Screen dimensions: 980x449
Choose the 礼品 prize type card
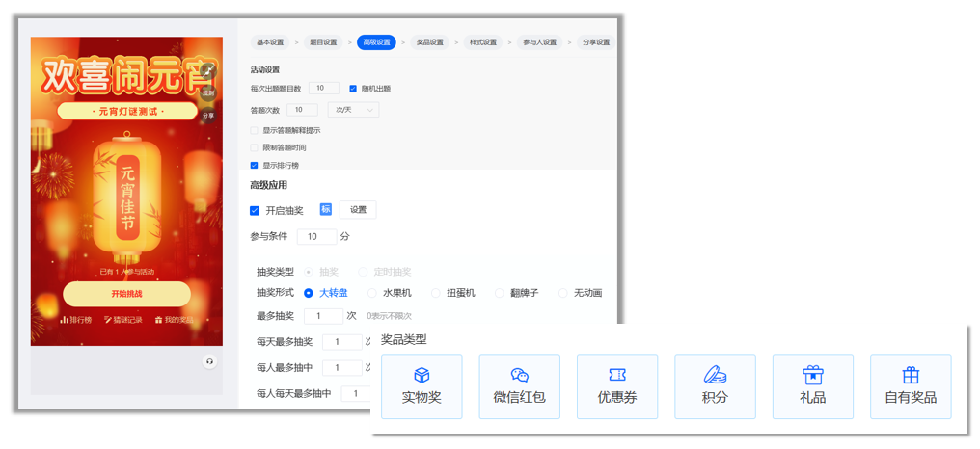[x=813, y=386]
